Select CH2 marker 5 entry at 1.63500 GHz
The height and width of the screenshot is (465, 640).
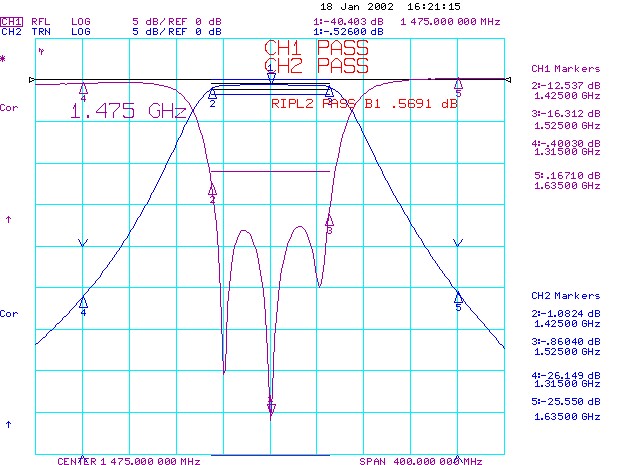[x=565, y=406]
